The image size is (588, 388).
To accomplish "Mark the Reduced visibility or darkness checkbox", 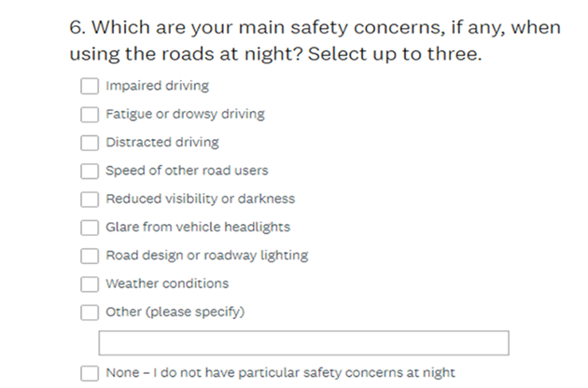I will coord(89,199).
